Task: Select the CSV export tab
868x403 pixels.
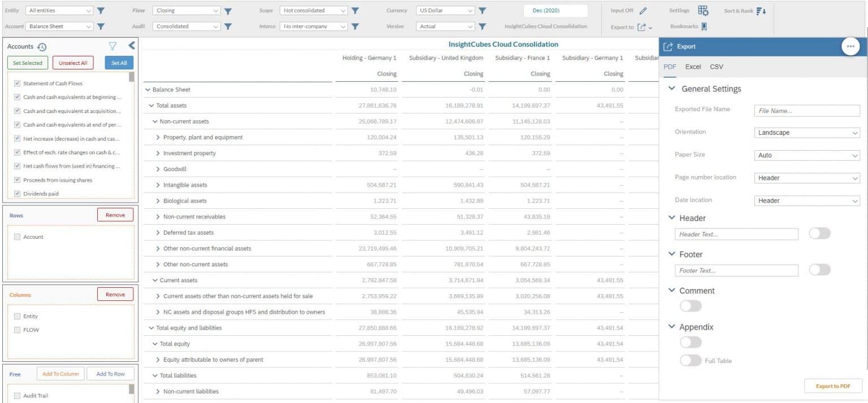Action: pyautogui.click(x=716, y=67)
